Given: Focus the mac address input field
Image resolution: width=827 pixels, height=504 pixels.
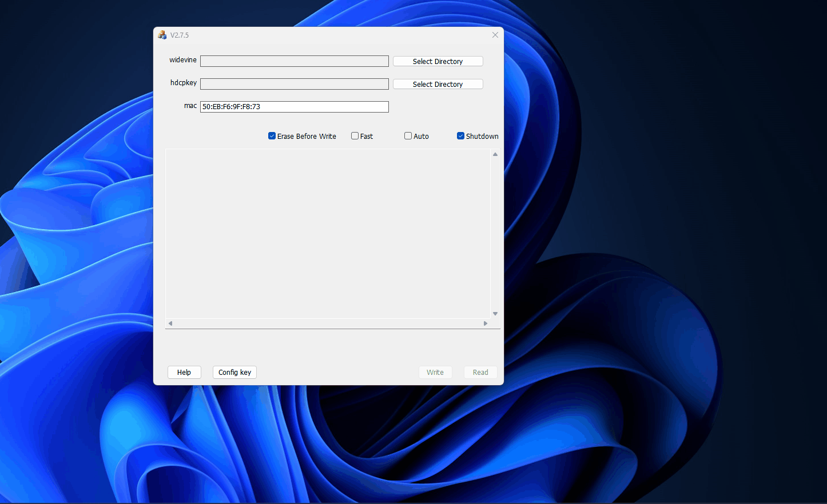Looking at the screenshot, I should (295, 107).
